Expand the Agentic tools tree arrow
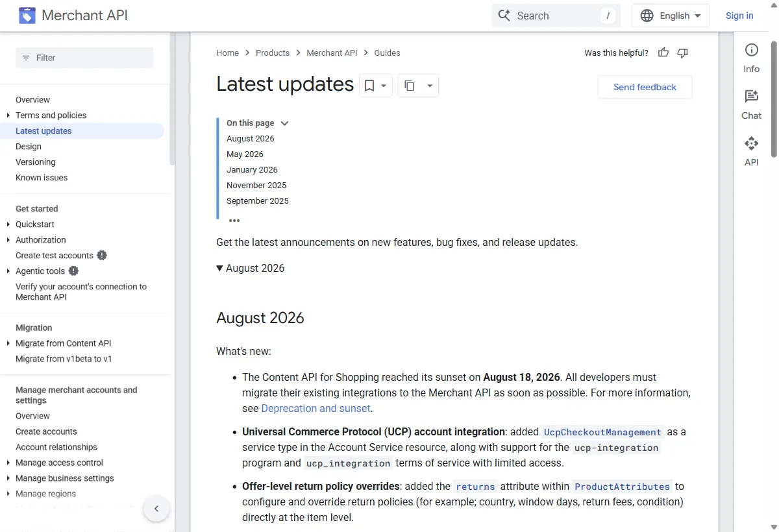Viewport: 779px width, 532px height. tap(8, 271)
